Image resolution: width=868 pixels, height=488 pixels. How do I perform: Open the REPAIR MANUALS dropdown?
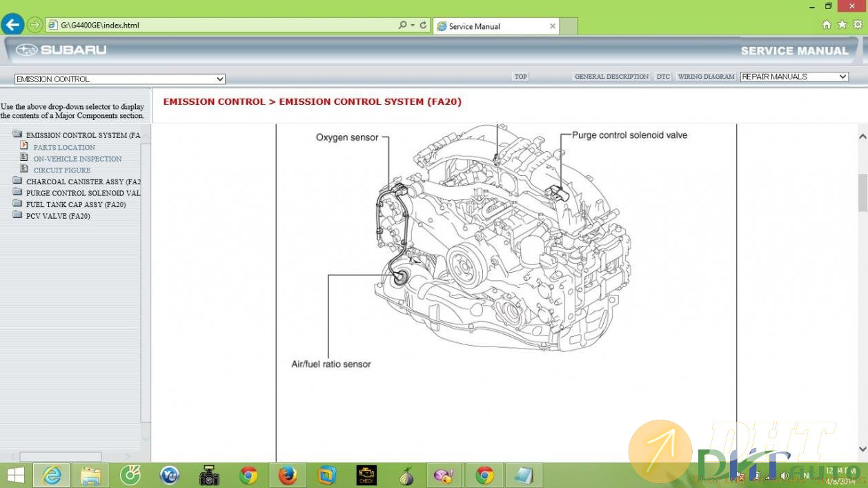coord(794,77)
